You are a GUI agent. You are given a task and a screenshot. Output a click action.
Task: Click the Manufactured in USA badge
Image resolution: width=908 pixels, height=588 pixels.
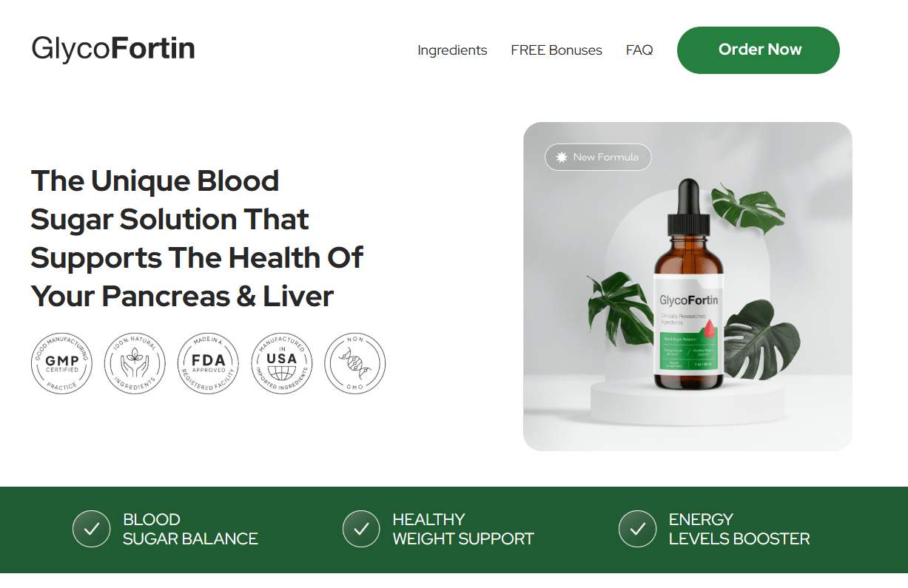[282, 362]
